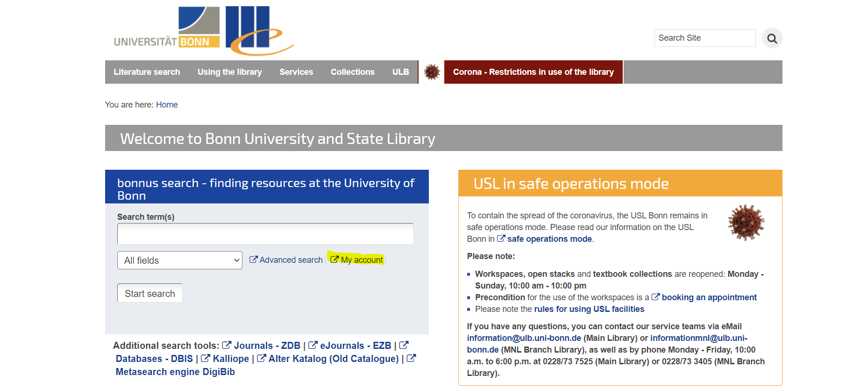Click information@ulb.uni-bonn.de email link
Image resolution: width=868 pixels, height=390 pixels.
coord(524,338)
